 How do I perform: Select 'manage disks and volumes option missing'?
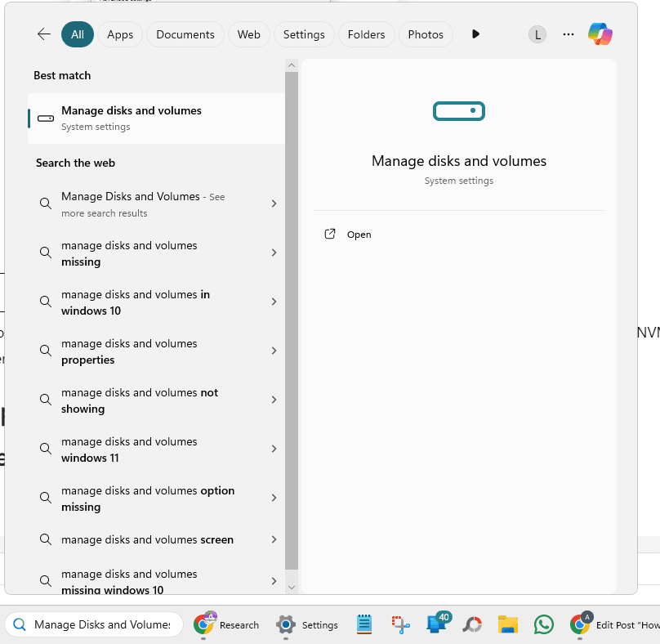[156, 499]
